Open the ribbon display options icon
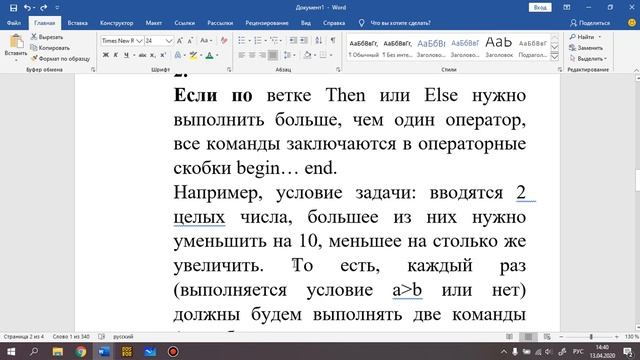 point(567,7)
